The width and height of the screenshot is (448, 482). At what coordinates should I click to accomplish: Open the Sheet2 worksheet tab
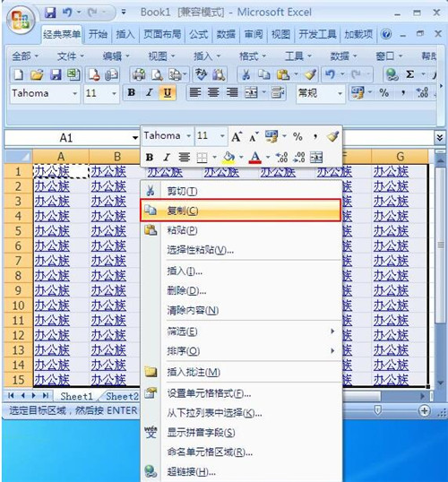122,396
